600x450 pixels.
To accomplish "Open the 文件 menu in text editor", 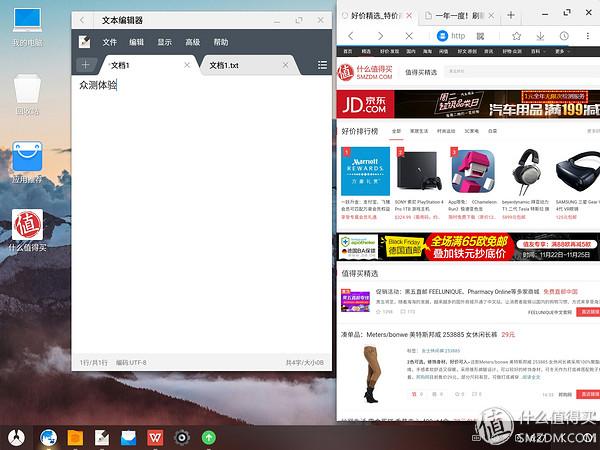I will point(109,42).
